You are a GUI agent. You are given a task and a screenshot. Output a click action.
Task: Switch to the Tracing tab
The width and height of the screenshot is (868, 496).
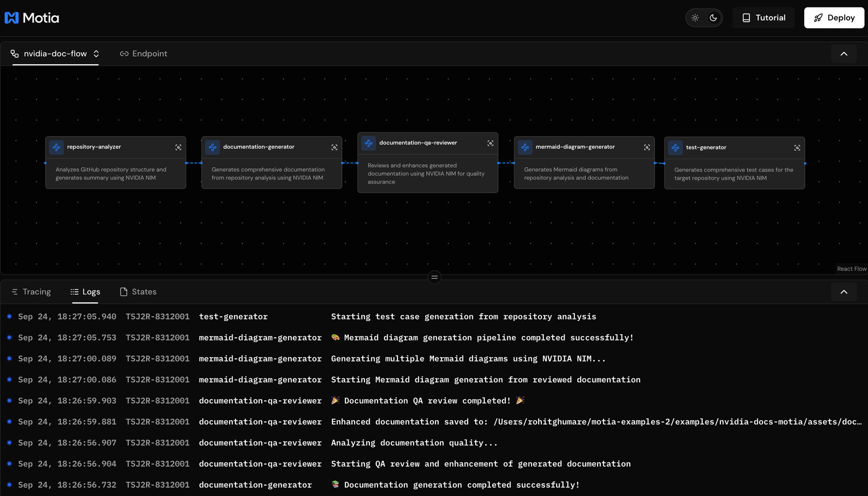click(31, 292)
